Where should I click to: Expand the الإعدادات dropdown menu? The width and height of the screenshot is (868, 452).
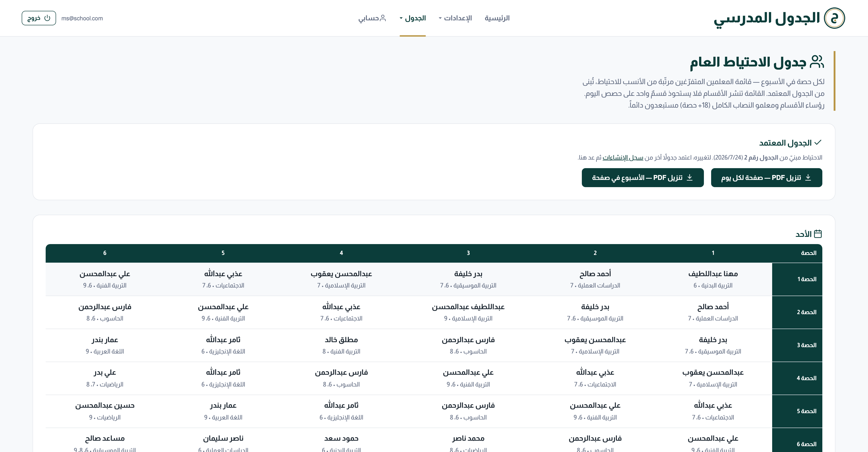click(455, 18)
